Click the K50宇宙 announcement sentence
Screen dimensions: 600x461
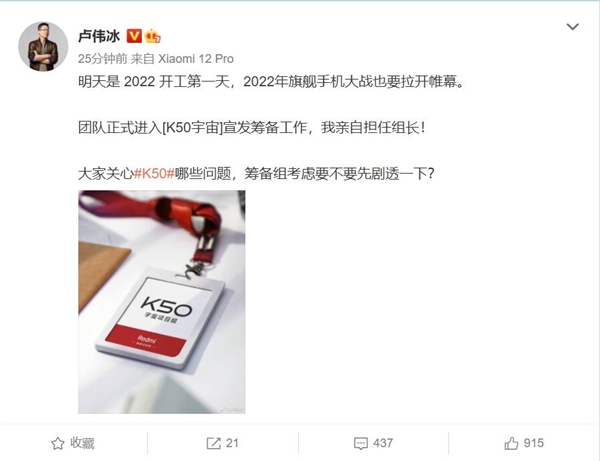(x=251, y=127)
